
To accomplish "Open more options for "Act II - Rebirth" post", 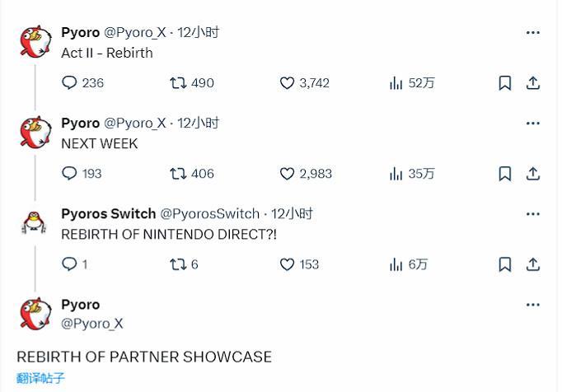I will 533,32.
